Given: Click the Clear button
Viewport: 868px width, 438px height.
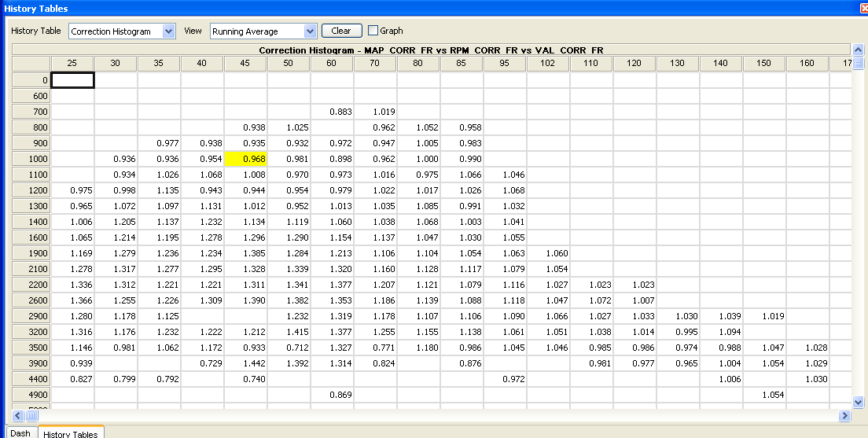Looking at the screenshot, I should click(x=341, y=31).
